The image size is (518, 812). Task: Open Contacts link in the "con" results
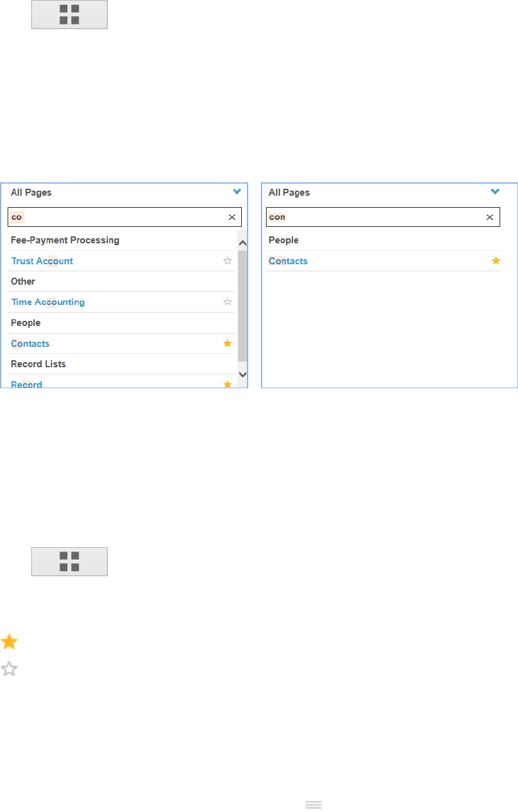[x=288, y=261]
